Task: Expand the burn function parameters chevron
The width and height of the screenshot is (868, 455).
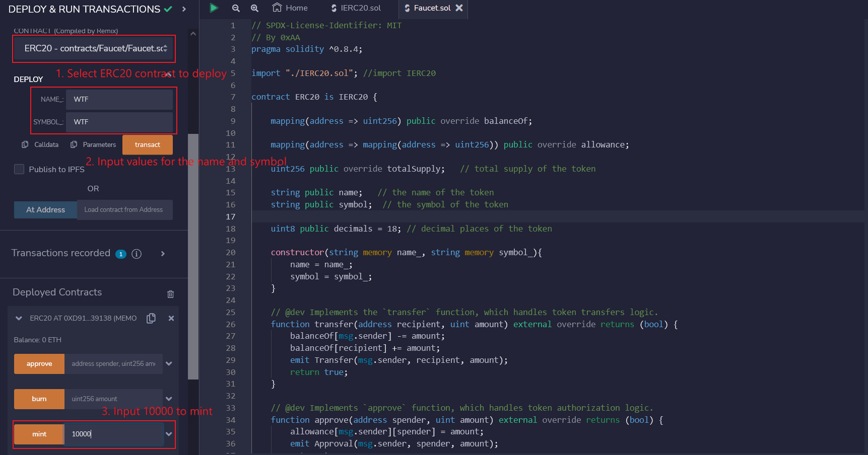Action: pos(169,399)
